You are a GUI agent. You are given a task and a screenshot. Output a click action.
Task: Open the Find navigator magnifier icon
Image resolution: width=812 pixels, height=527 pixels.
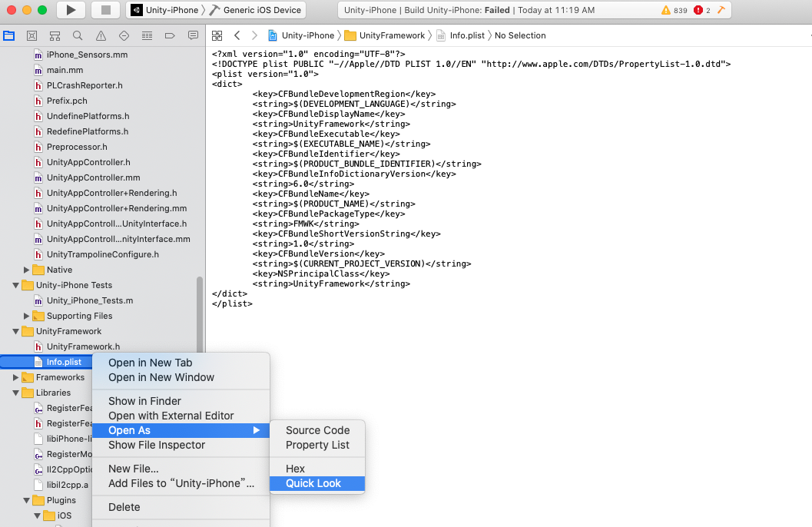[x=78, y=35]
